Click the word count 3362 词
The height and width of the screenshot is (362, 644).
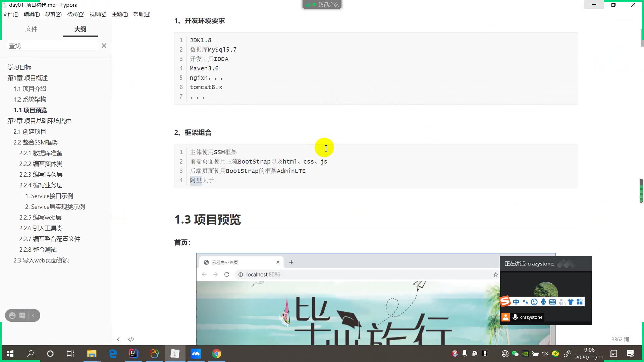[x=620, y=340]
